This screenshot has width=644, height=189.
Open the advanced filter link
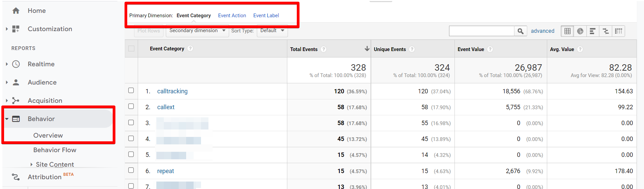tap(542, 31)
